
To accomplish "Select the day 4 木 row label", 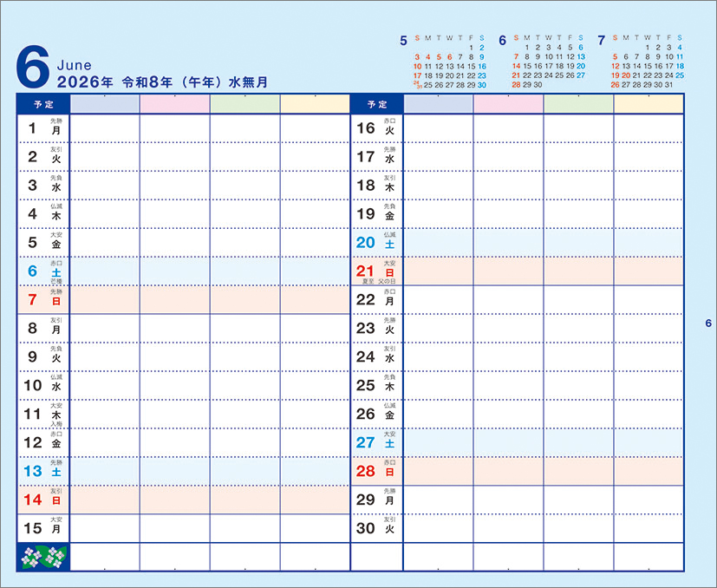I will (43, 213).
